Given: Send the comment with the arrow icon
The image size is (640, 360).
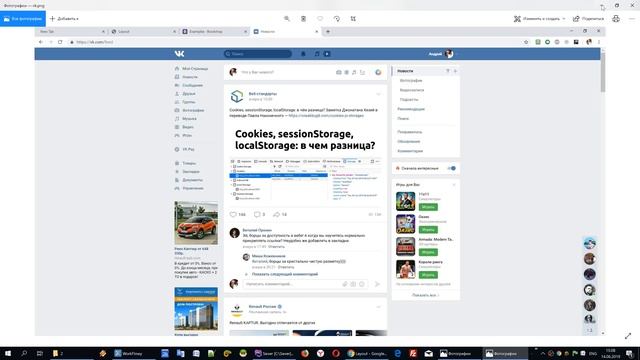Looking at the screenshot, I should 377,284.
